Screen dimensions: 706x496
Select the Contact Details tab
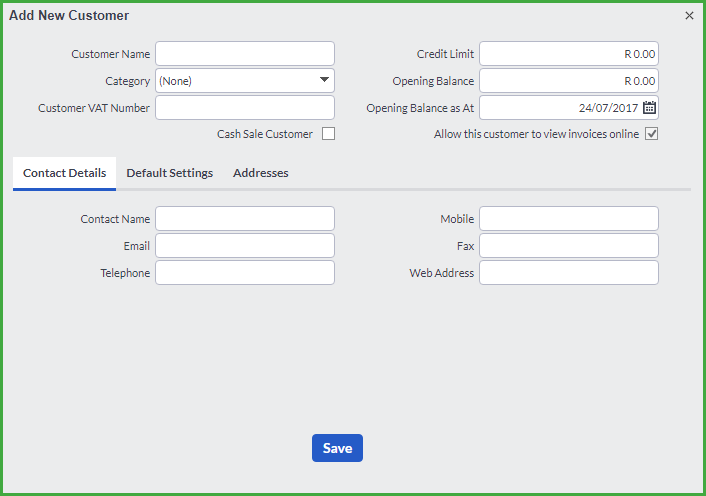(64, 173)
